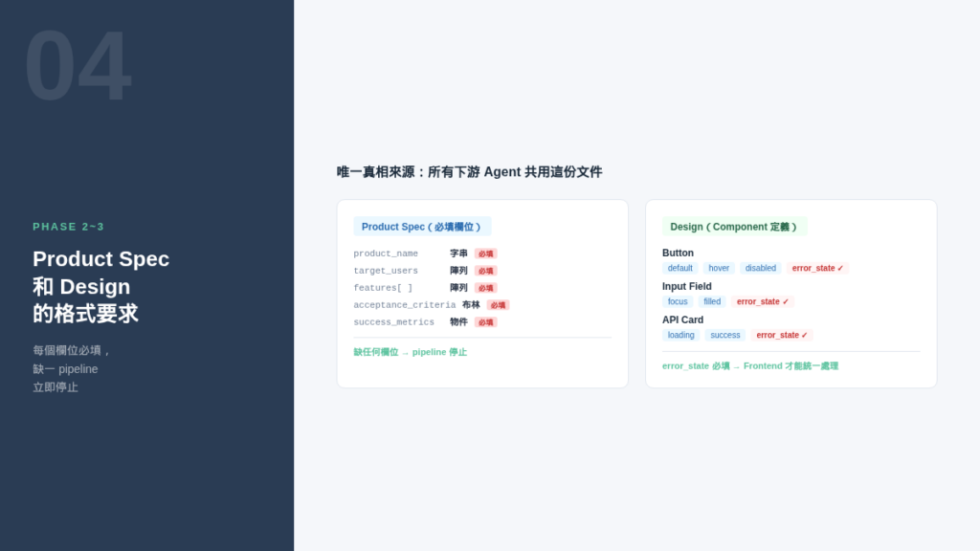Click the success_metrics field name
980x551 pixels.
[393, 322]
